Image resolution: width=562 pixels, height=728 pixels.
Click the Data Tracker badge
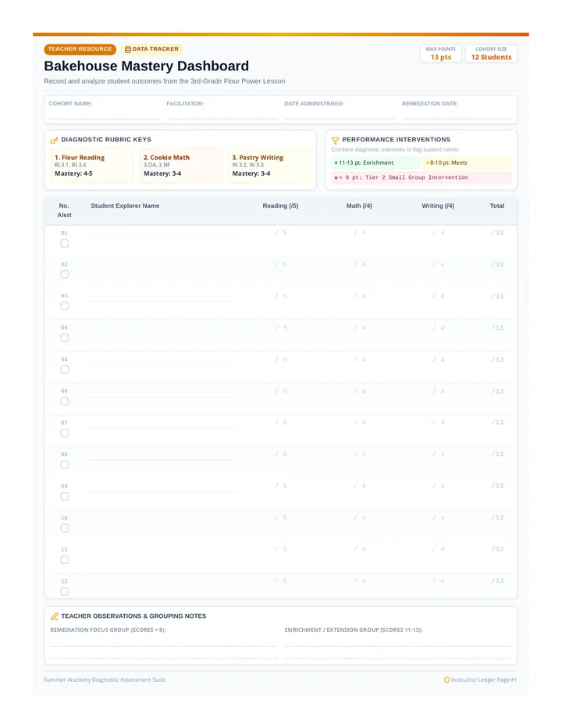[151, 49]
